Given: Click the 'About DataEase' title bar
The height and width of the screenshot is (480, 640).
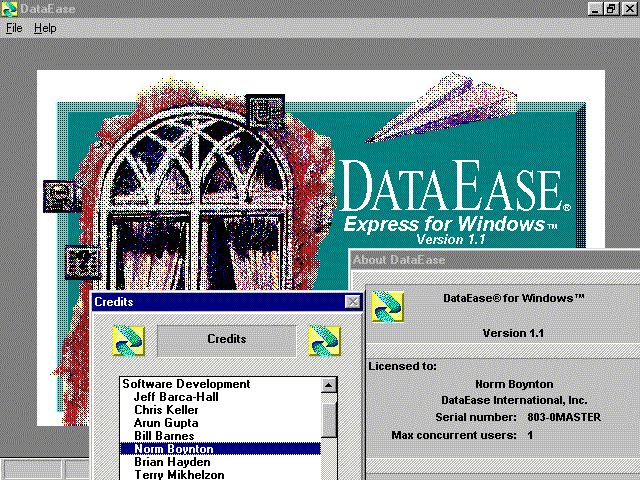Looking at the screenshot, I should (495, 260).
